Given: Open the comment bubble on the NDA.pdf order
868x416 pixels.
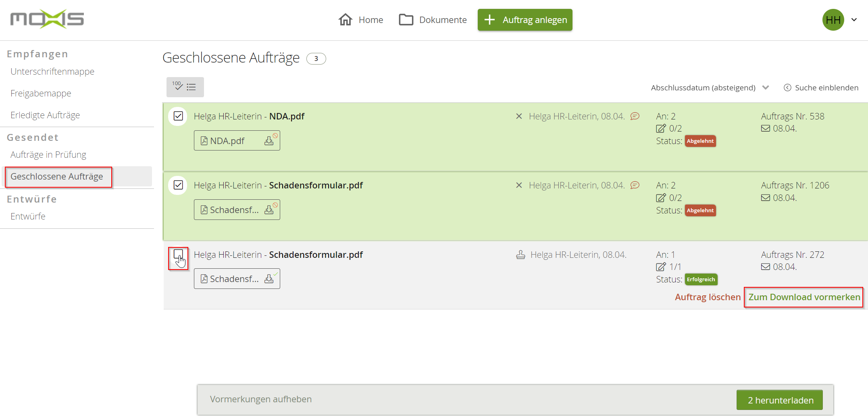Looking at the screenshot, I should pyautogui.click(x=635, y=116).
